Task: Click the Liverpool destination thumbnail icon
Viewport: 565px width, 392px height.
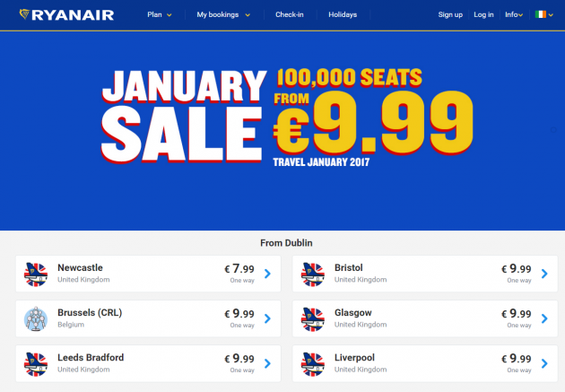Action: (312, 363)
